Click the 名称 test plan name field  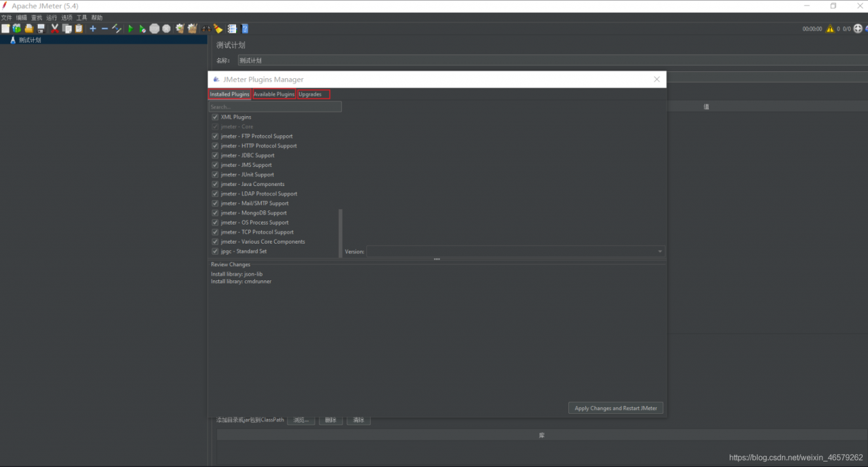pos(553,60)
